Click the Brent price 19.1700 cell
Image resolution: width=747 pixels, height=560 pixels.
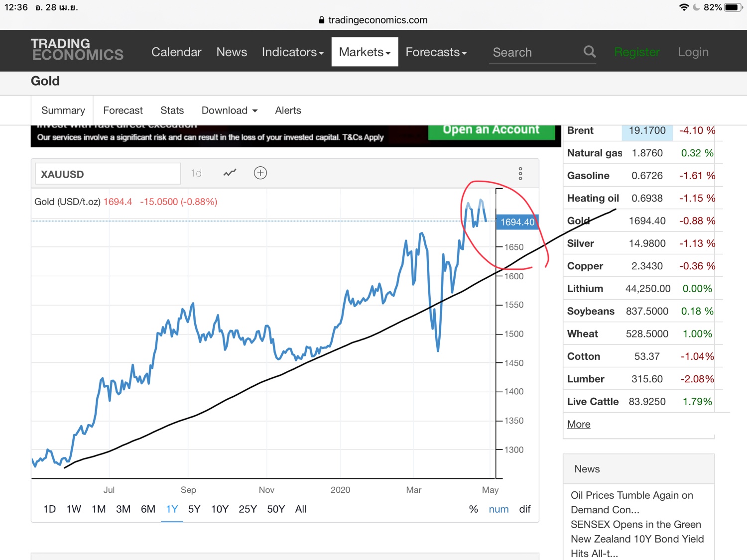(647, 130)
